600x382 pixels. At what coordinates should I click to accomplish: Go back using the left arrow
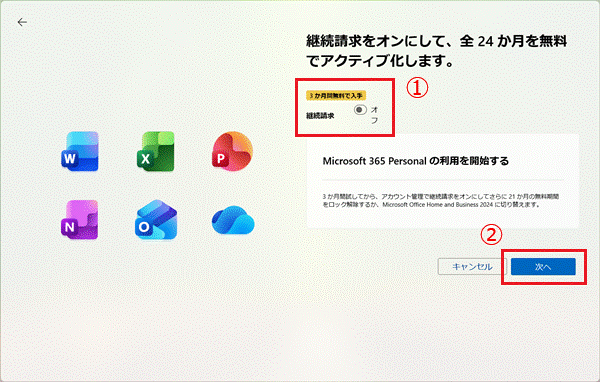pyautogui.click(x=22, y=22)
